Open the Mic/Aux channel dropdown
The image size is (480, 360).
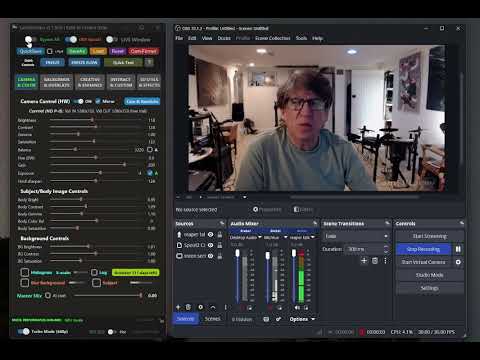(x=286, y=237)
